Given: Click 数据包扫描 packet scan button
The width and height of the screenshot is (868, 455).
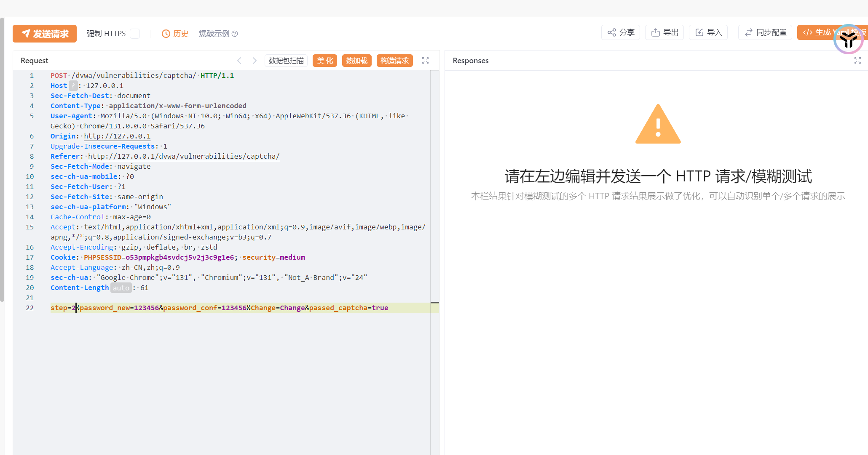Looking at the screenshot, I should coord(286,61).
